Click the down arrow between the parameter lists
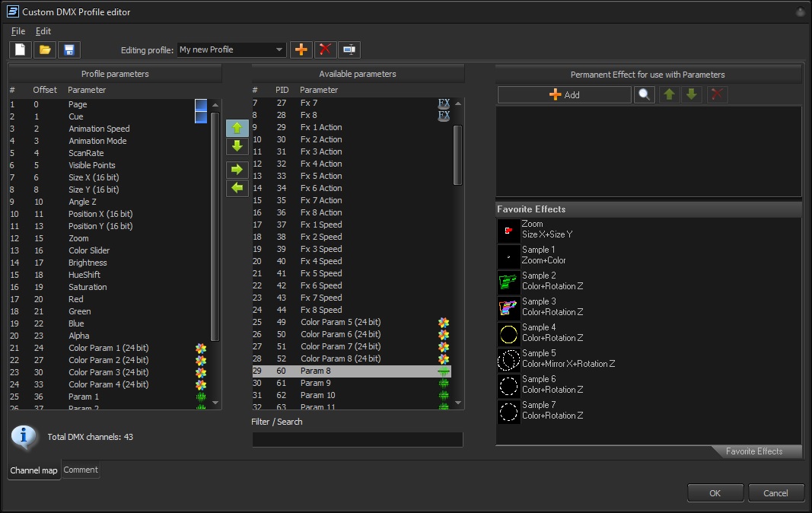Image resolution: width=812 pixels, height=513 pixels. click(237, 146)
